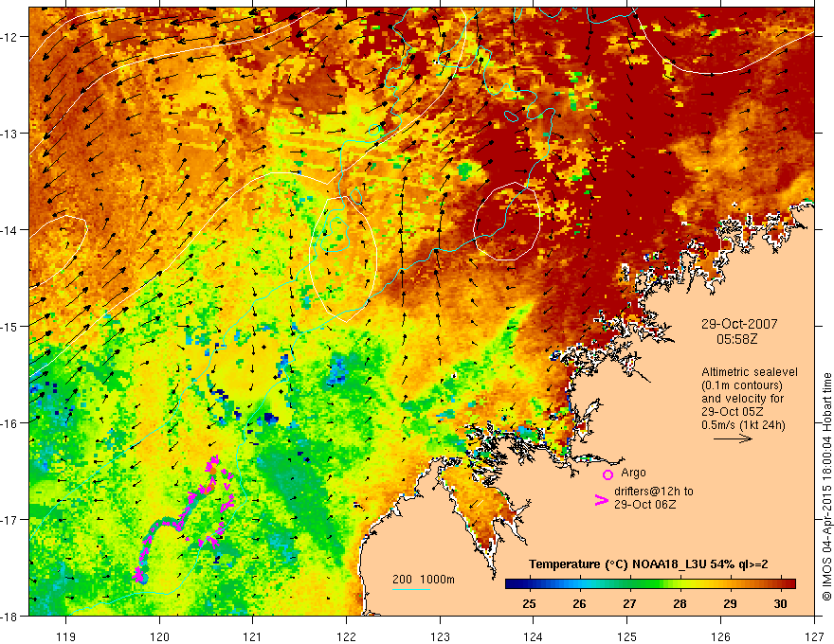The image size is (834, 644).
Task: Click the 30 value on temperature scale
Action: (780, 604)
